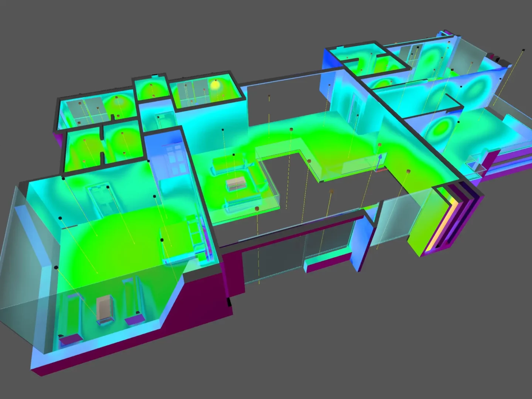
Task: Select the small blue square fixture at right
Action: 473,163
